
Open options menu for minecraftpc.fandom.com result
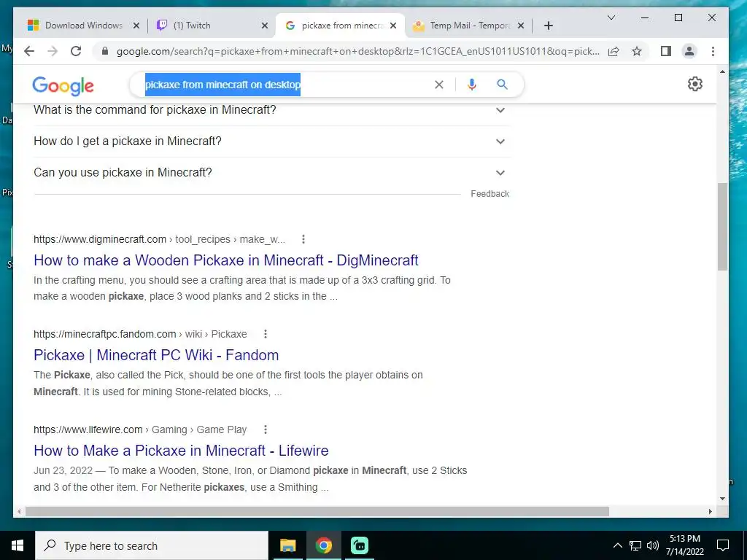pos(266,334)
